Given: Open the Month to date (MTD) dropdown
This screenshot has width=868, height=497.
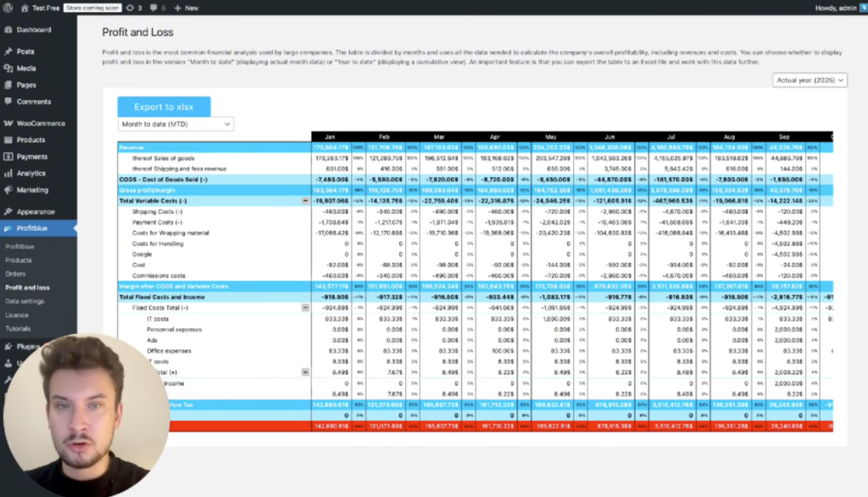Looking at the screenshot, I should coord(175,125).
